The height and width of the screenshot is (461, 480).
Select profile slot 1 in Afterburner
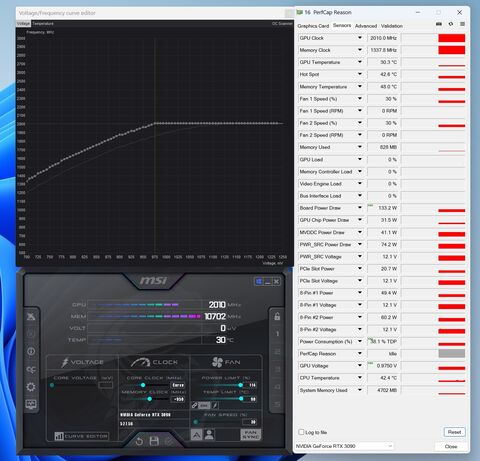tap(277, 334)
